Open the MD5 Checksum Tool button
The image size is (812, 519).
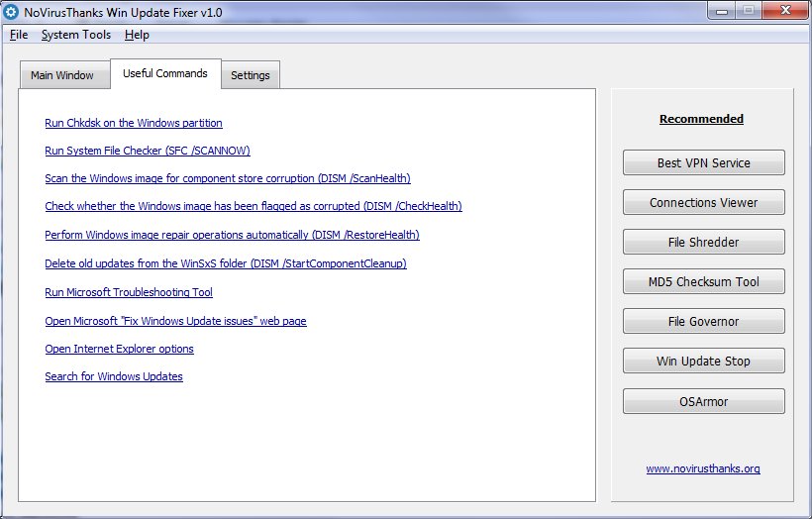pos(704,281)
